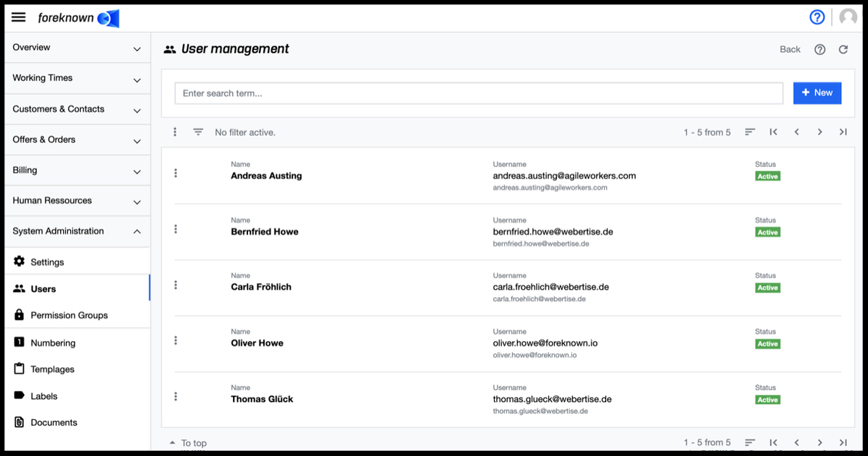This screenshot has width=868, height=456.
Task: Click the filter icon above the list
Action: [198, 132]
